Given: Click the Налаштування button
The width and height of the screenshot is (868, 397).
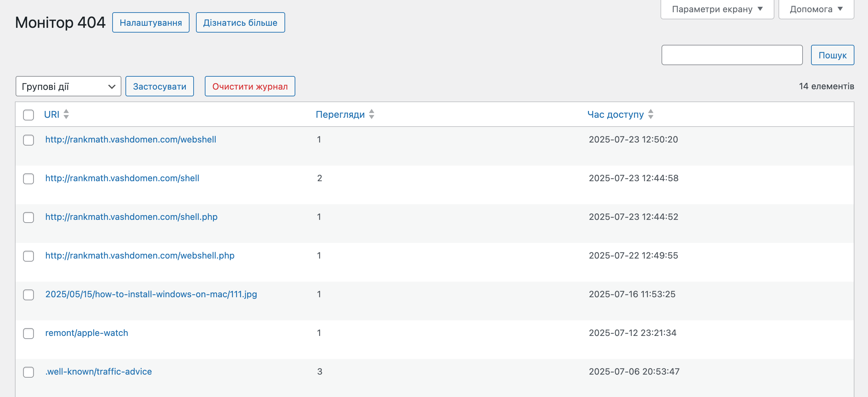Looking at the screenshot, I should pos(151,23).
